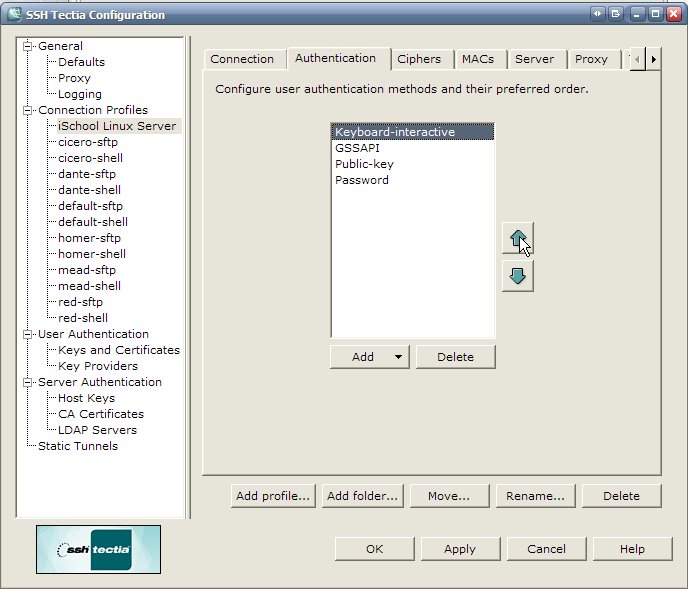Open Keys and Certificates settings
The image size is (688, 589).
coord(119,351)
